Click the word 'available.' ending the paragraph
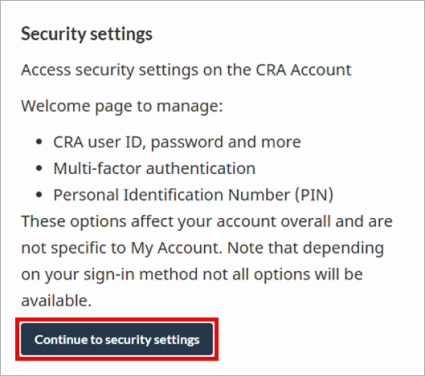This screenshot has width=425, height=376. pos(56,301)
